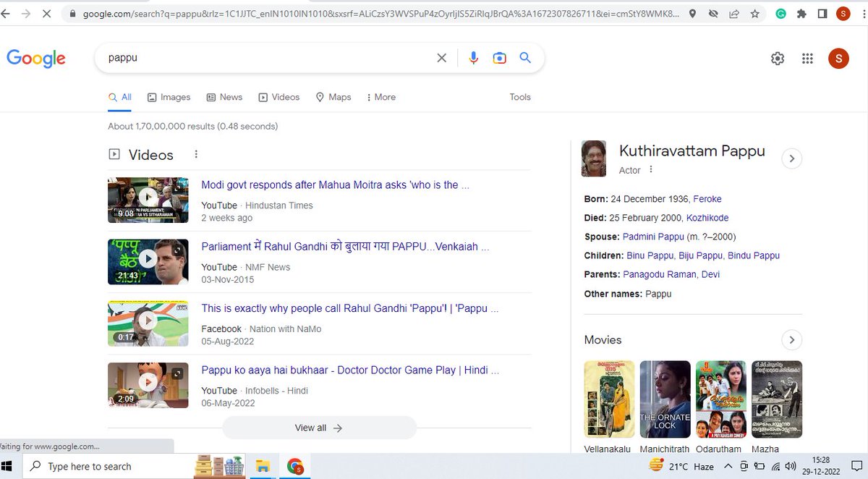Image resolution: width=868 pixels, height=479 pixels.
Task: Open 'This is exactly why people call' link
Action: (x=349, y=308)
